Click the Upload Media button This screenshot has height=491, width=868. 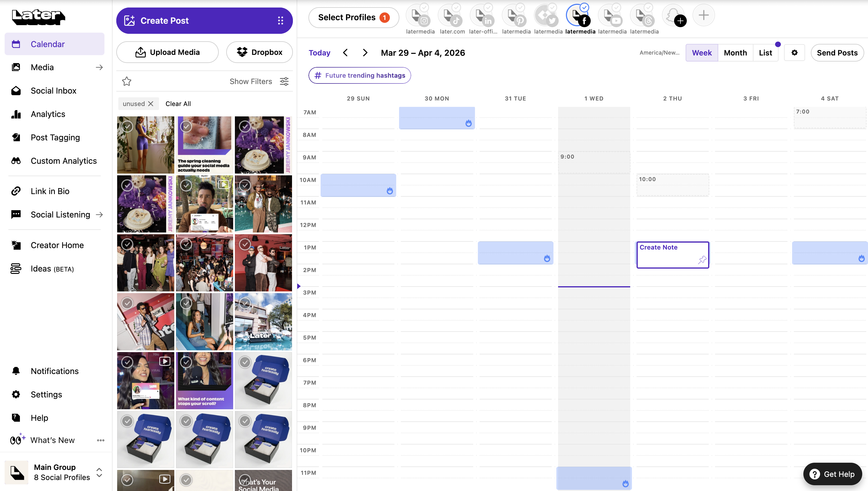167,52
